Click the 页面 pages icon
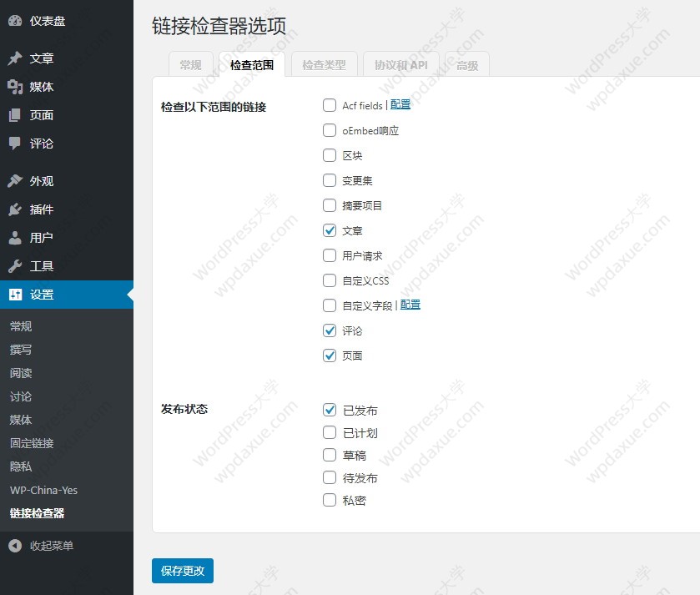700x595 pixels. point(15,115)
